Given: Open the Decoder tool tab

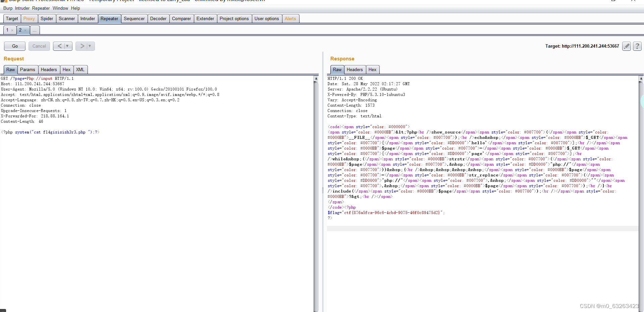Looking at the screenshot, I should tap(158, 18).
